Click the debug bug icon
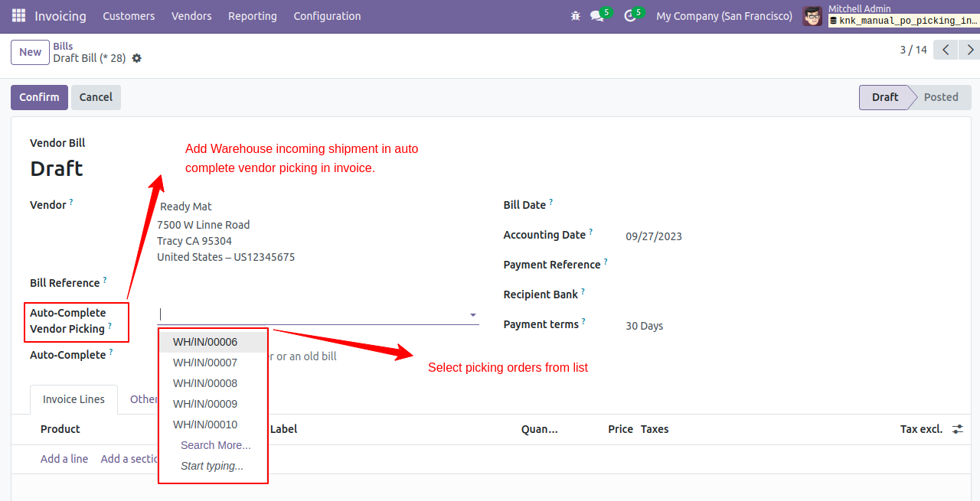 (x=576, y=15)
